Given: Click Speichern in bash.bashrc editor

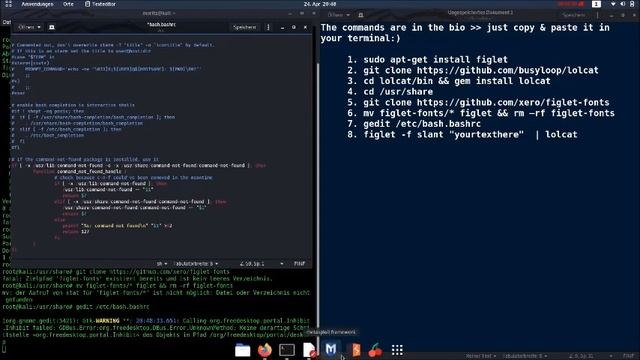Looking at the screenshot, I should point(244,27).
